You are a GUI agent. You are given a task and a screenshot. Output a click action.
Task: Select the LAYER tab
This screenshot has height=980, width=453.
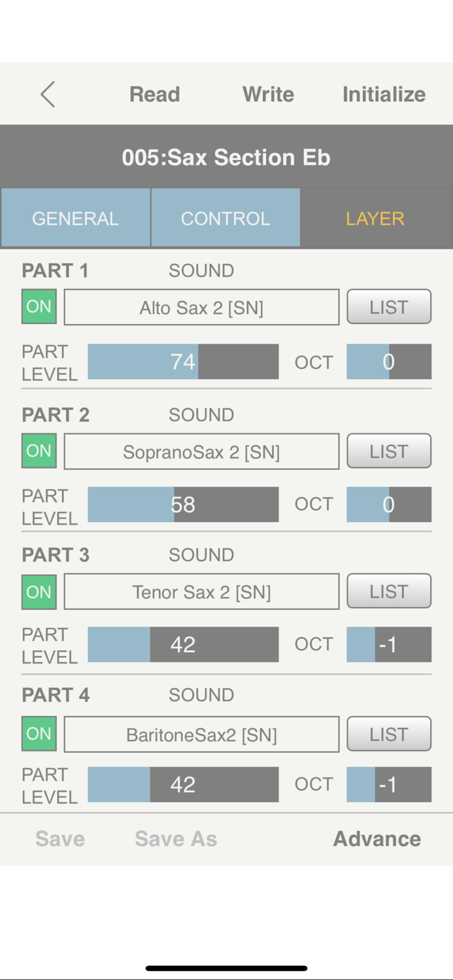[375, 218]
